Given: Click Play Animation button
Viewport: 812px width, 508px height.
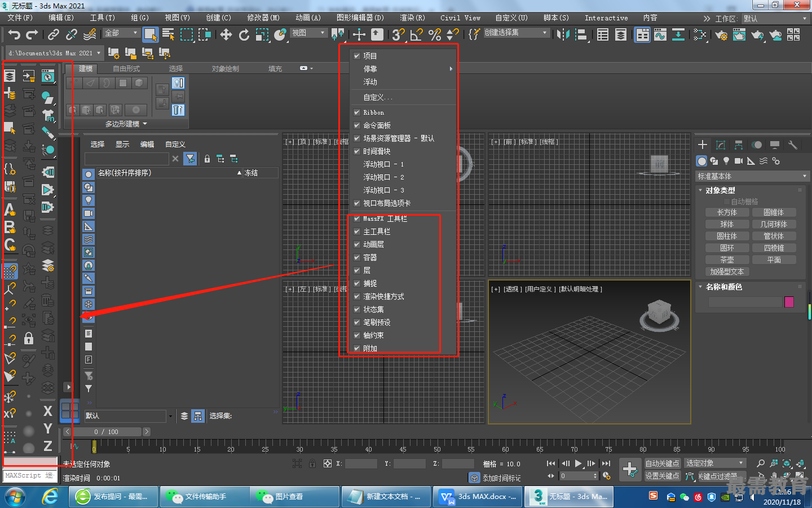Looking at the screenshot, I should click(x=579, y=463).
